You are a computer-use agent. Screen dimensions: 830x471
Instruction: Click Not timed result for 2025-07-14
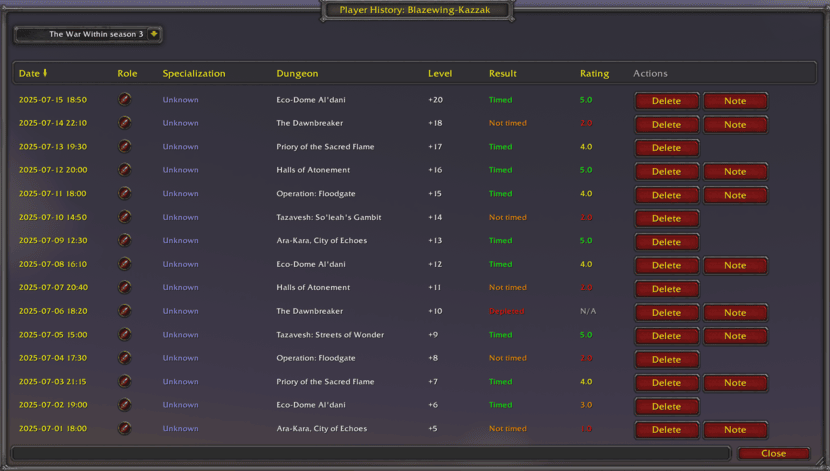(x=508, y=123)
